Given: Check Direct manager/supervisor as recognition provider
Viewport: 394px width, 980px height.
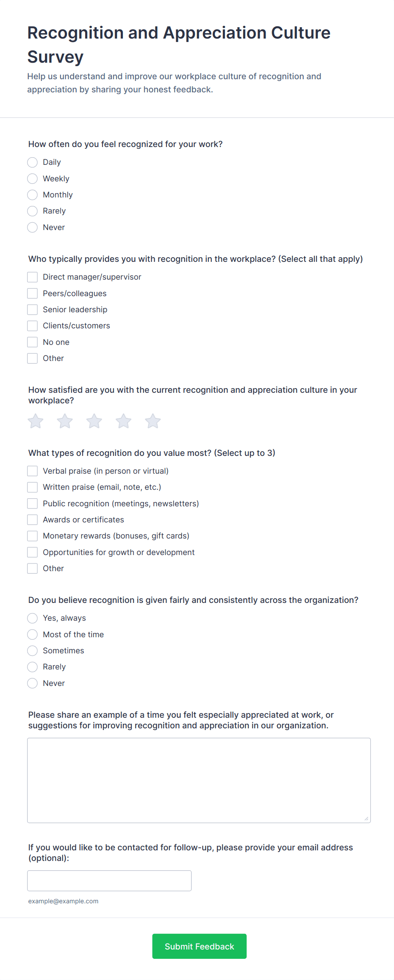Looking at the screenshot, I should click(x=32, y=277).
